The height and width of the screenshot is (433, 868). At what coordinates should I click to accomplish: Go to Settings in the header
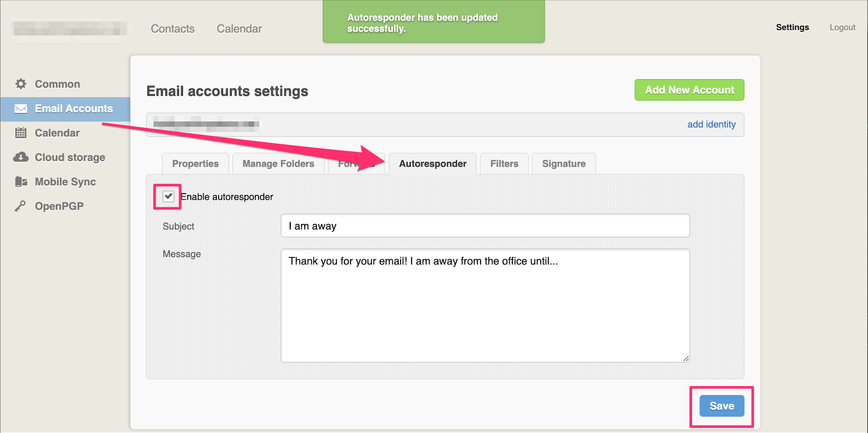[792, 27]
